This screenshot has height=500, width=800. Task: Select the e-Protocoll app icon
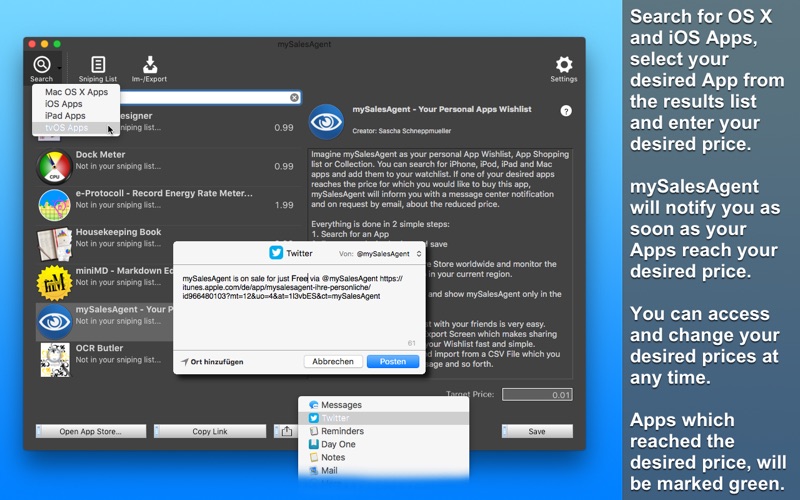point(54,205)
